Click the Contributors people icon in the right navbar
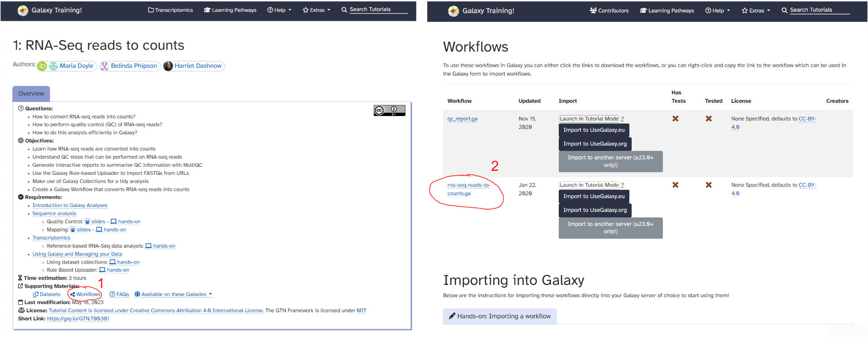The width and height of the screenshot is (868, 337). 593,10
